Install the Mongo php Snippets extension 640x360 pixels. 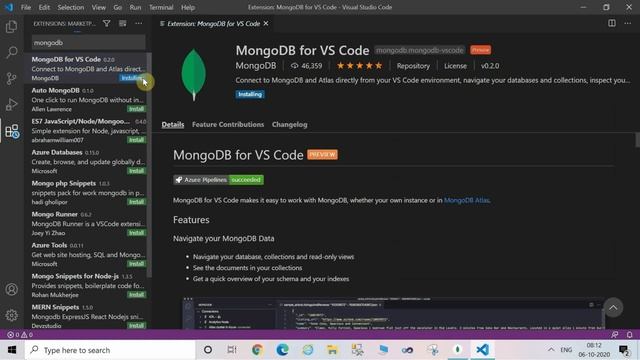pos(136,202)
